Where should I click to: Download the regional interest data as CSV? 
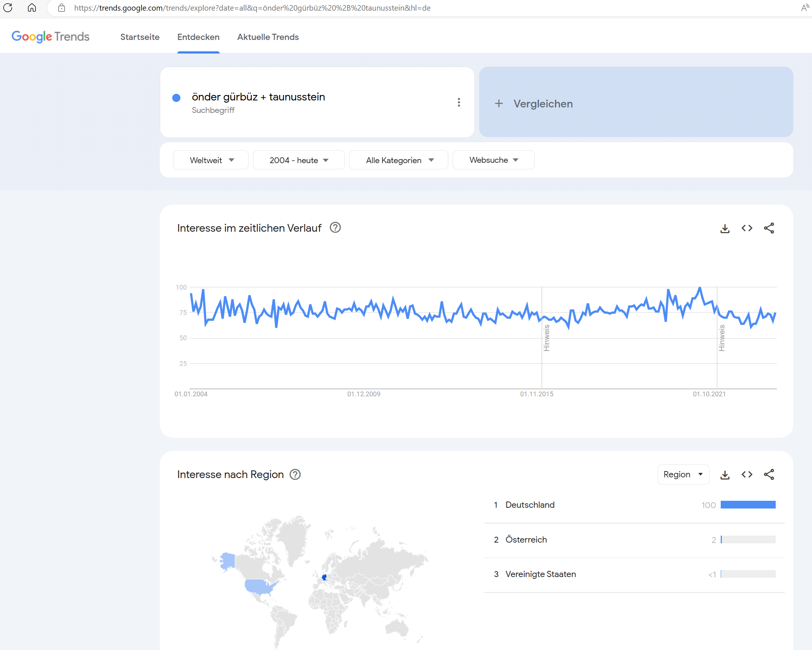(725, 475)
